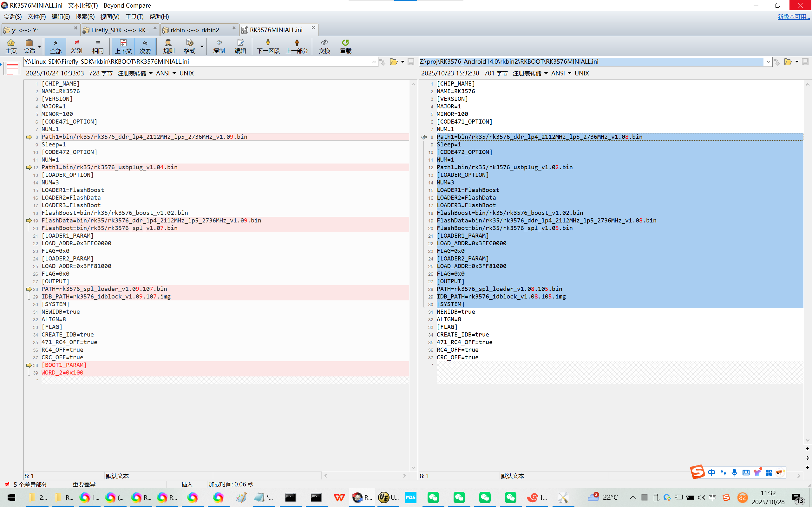
Task: Click the right pane's open file folder button
Action: (788, 62)
